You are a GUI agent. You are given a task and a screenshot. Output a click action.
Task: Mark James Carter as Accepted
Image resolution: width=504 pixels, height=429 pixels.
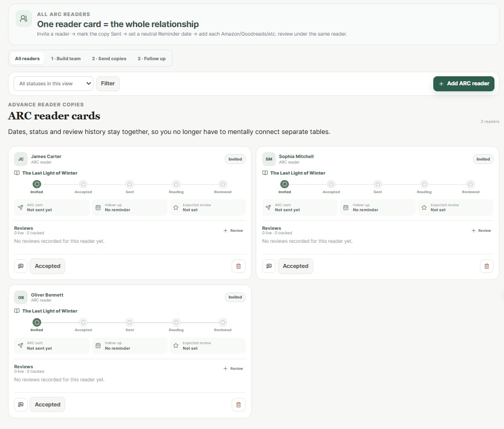coord(48,266)
